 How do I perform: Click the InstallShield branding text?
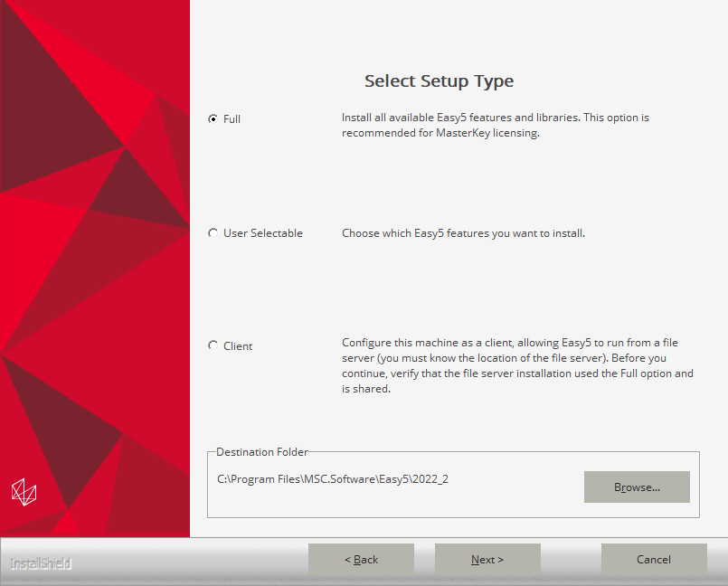[x=41, y=563]
